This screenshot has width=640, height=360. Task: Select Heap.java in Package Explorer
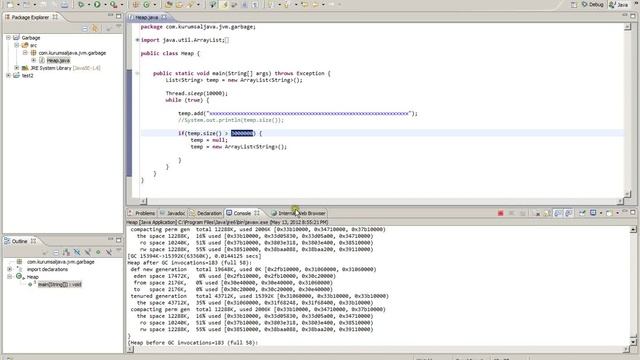tap(58, 60)
